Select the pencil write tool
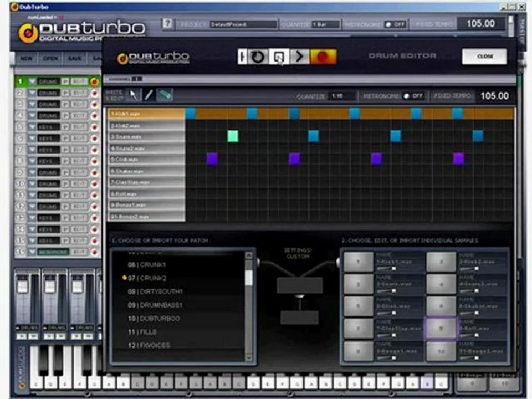Screen dimensions: 532x399 [149, 95]
